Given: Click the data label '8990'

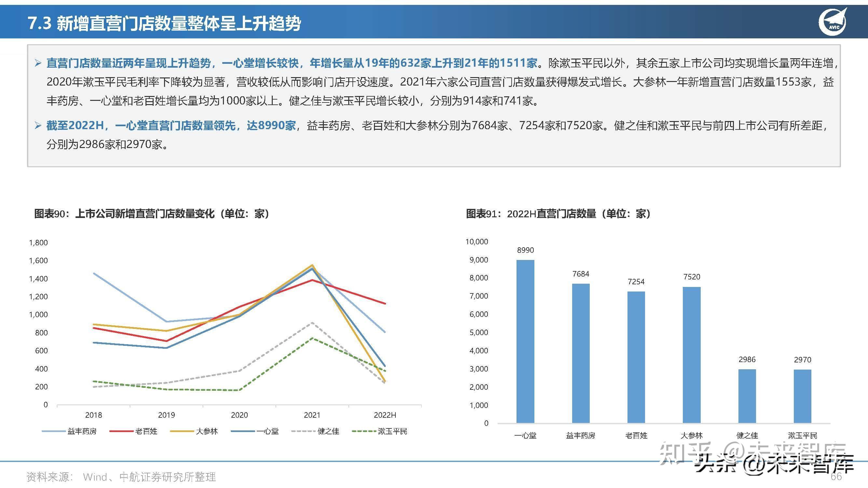Looking at the screenshot, I should pyautogui.click(x=525, y=250).
